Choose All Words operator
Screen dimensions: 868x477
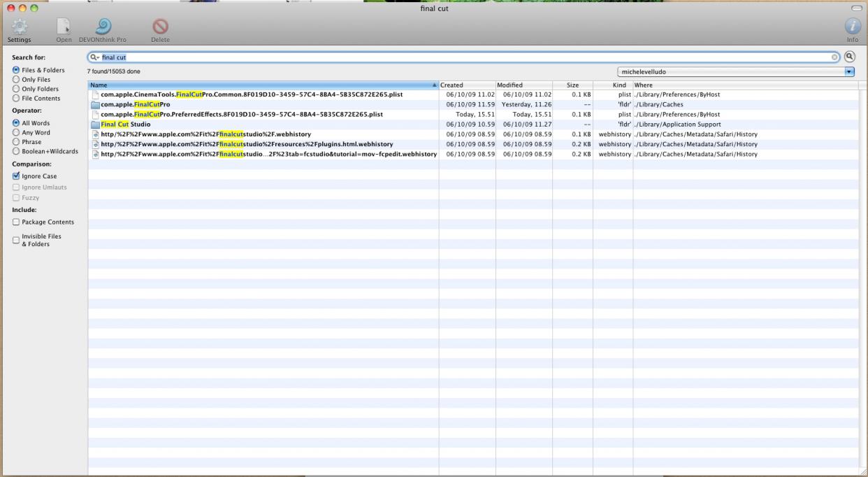(x=16, y=123)
